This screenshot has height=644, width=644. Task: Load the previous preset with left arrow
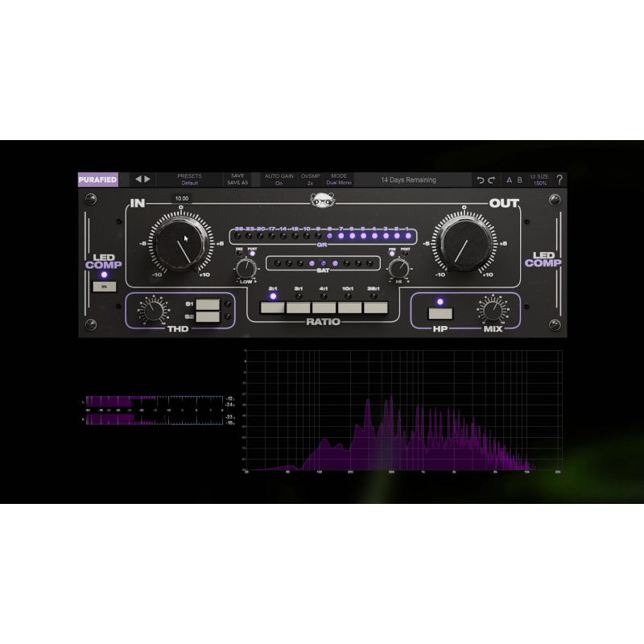(x=138, y=179)
